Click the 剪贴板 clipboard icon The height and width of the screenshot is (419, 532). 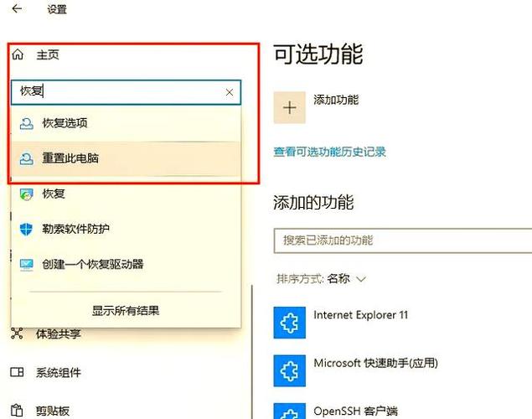(x=17, y=410)
